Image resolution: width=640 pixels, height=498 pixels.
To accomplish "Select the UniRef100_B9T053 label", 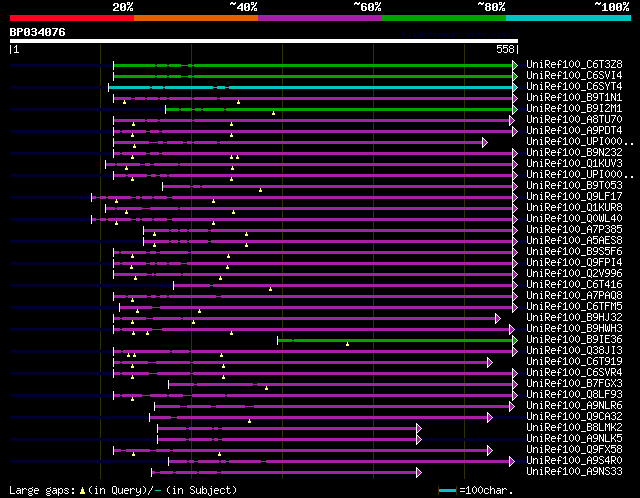I will click(x=574, y=186).
